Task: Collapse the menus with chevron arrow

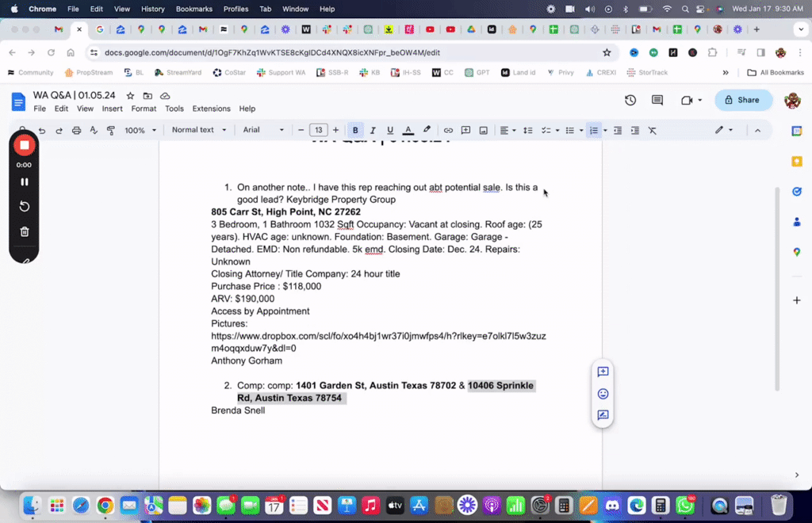Action: pos(757,131)
